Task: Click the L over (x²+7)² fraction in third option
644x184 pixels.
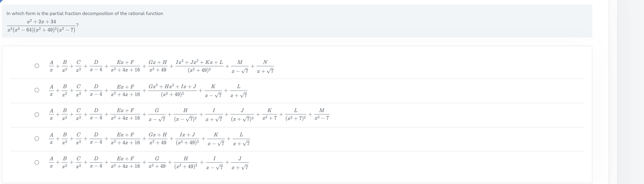Action: click(296, 114)
